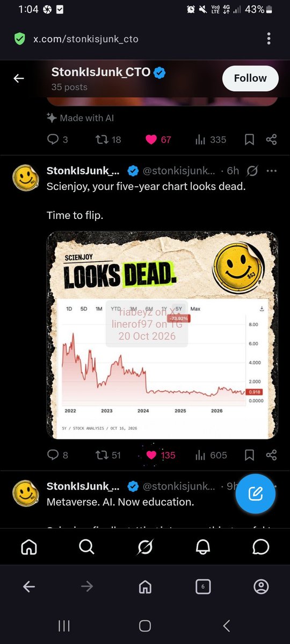Screen dimensions: 290x644
Task: Open Messages from bottom navigation
Action: coord(260,547)
